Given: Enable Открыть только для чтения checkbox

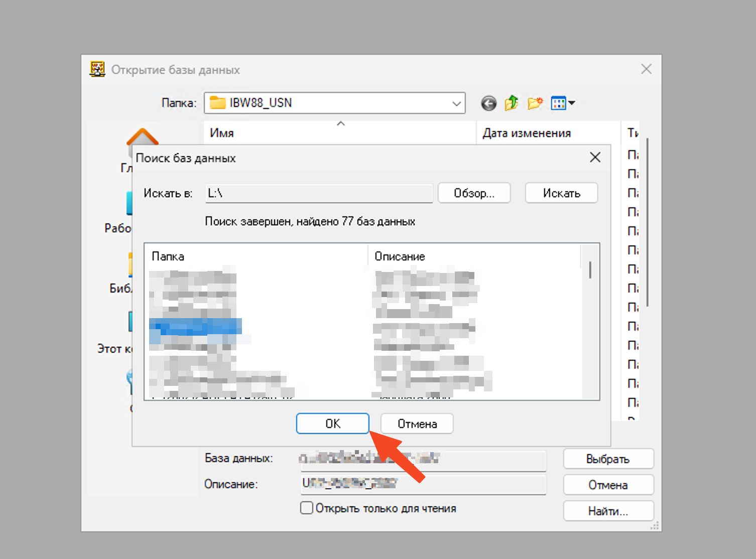Looking at the screenshot, I should [x=307, y=508].
